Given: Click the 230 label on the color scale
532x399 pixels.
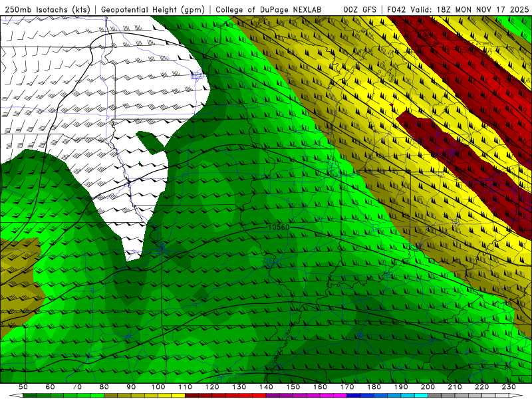Looking at the screenshot, I should pos(509,387).
